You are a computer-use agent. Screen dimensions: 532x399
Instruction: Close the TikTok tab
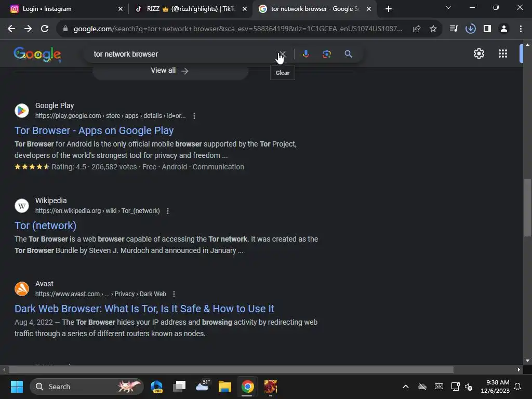(245, 9)
